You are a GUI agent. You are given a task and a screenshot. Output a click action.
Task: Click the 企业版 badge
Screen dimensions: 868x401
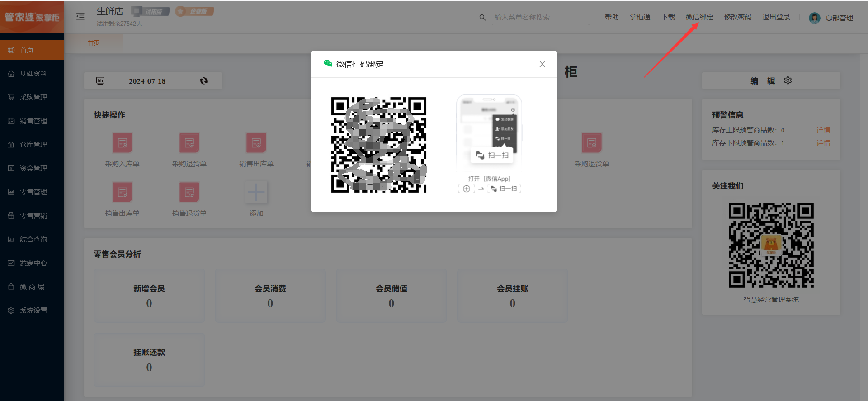tap(194, 11)
